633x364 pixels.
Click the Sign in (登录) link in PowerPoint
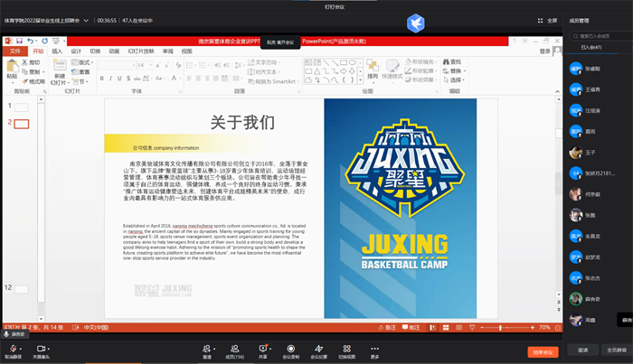(545, 51)
